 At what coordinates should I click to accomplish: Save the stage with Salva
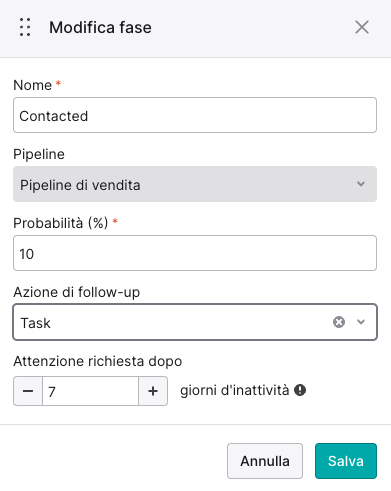tap(346, 461)
